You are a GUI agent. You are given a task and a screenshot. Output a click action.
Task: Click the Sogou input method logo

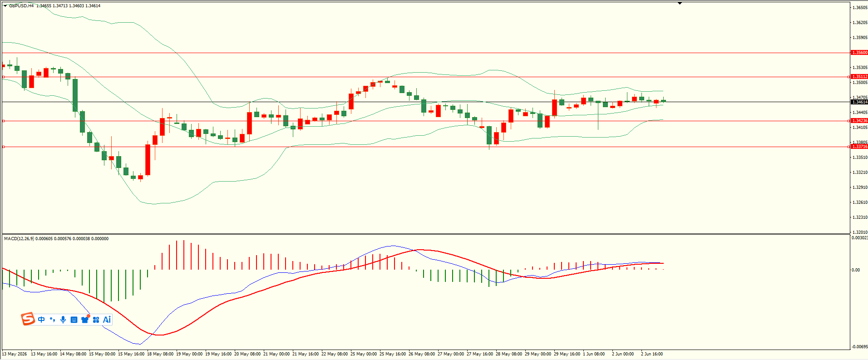[28, 319]
